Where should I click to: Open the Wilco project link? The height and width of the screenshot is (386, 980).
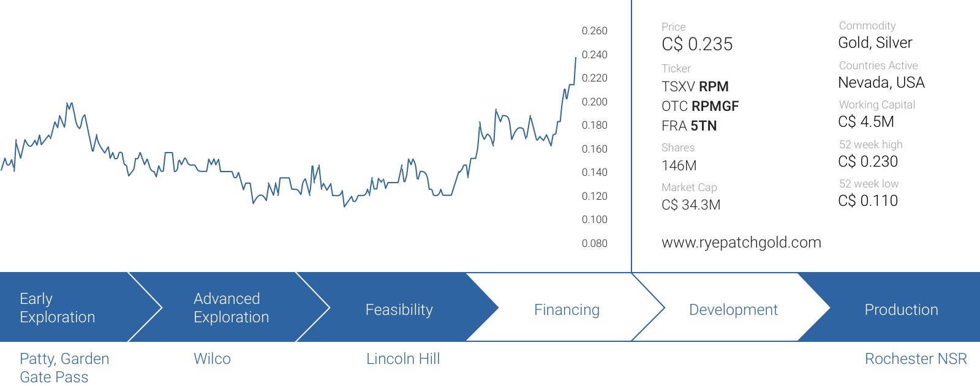[212, 359]
